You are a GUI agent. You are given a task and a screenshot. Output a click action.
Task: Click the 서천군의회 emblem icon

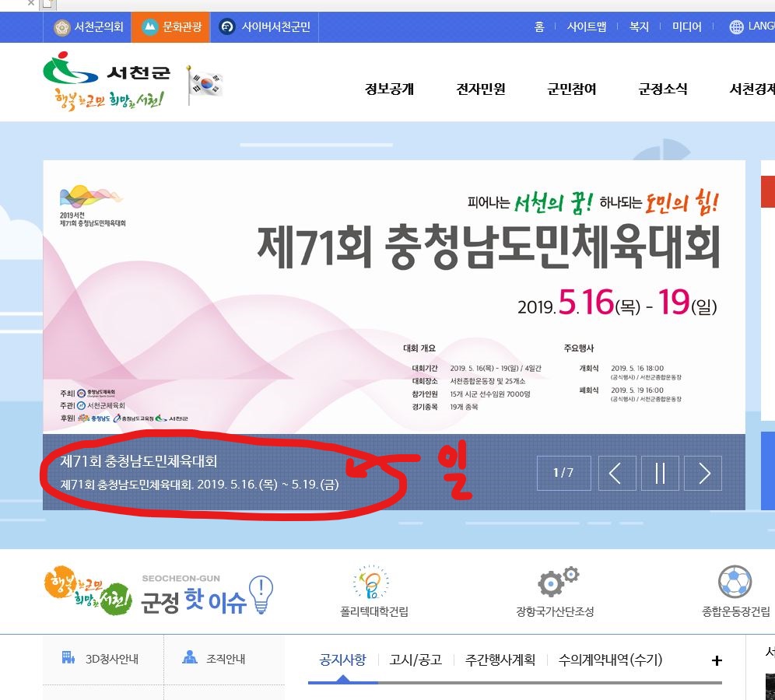(61, 26)
